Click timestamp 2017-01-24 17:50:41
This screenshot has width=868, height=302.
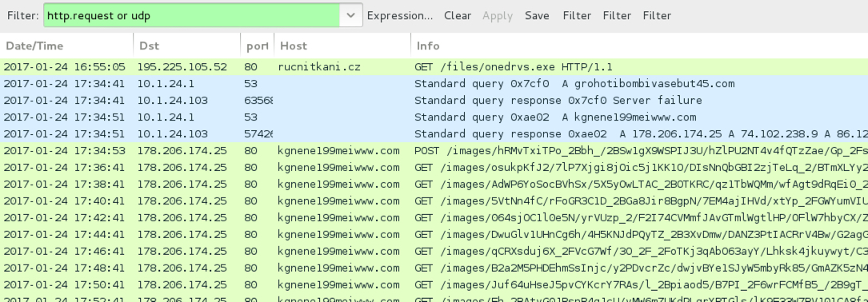coord(64,284)
